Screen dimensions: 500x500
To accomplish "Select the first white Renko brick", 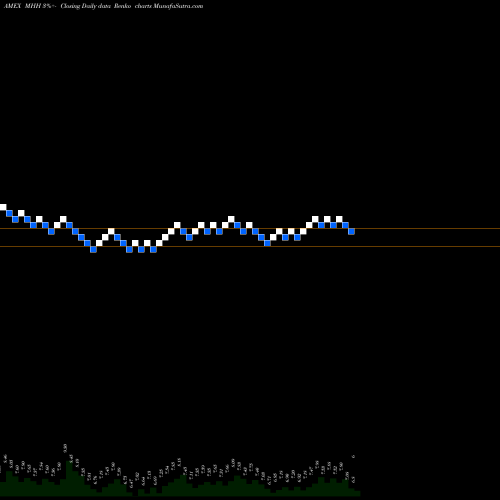I will click(x=3, y=207).
